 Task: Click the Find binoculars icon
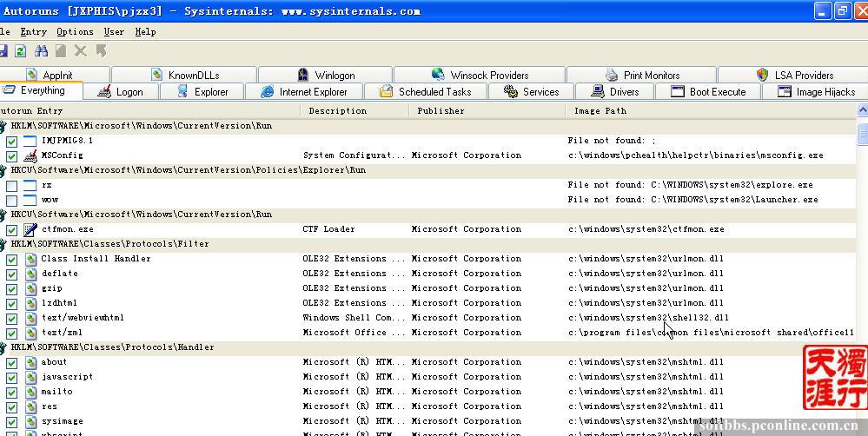pyautogui.click(x=41, y=52)
